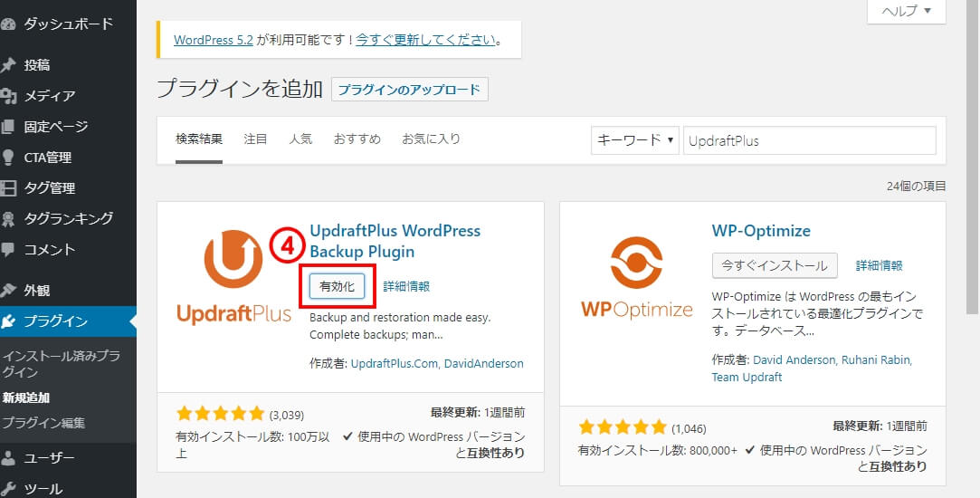The height and width of the screenshot is (498, 980).
Task: Select the 新規追加 submenu item
Action: point(25,397)
